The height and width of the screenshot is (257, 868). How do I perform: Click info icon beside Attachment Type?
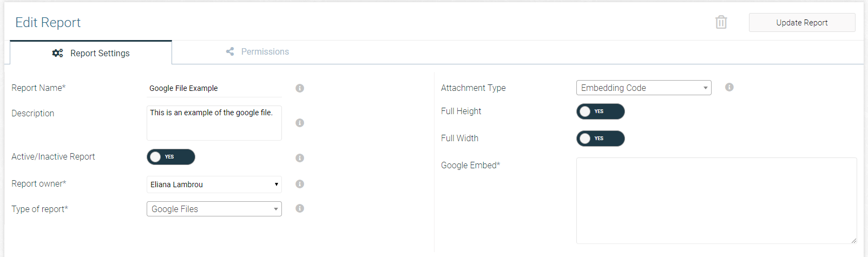[729, 87]
